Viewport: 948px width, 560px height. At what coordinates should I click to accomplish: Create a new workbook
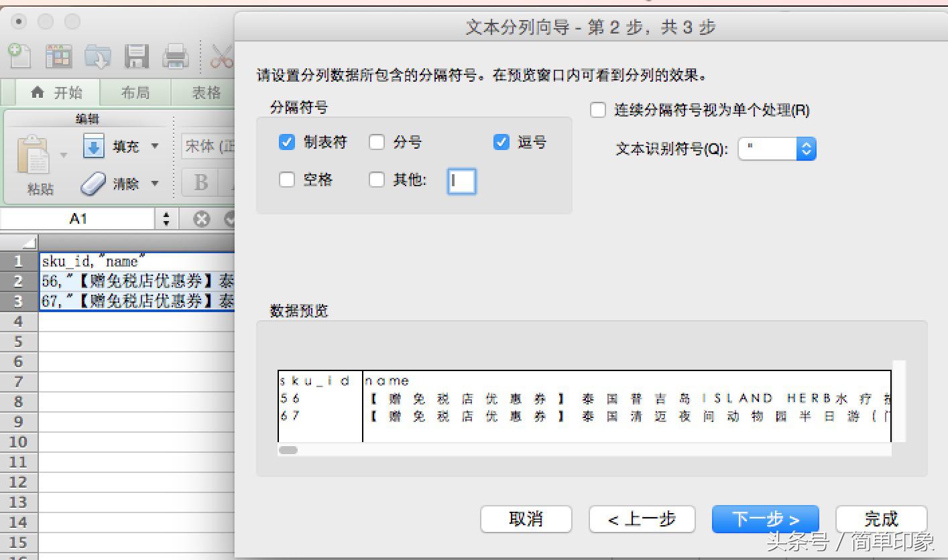[18, 56]
